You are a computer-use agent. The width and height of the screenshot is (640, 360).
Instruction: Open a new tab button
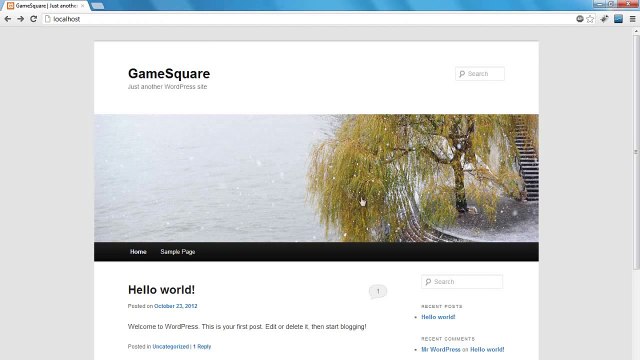(x=97, y=6)
